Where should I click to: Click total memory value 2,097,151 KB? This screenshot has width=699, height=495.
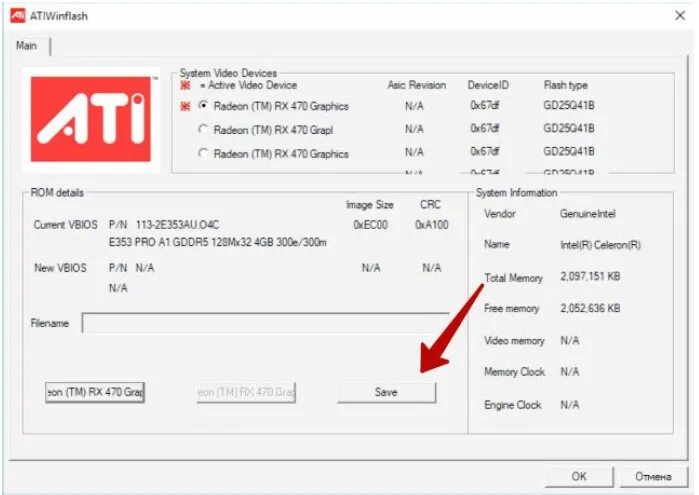coord(590,276)
